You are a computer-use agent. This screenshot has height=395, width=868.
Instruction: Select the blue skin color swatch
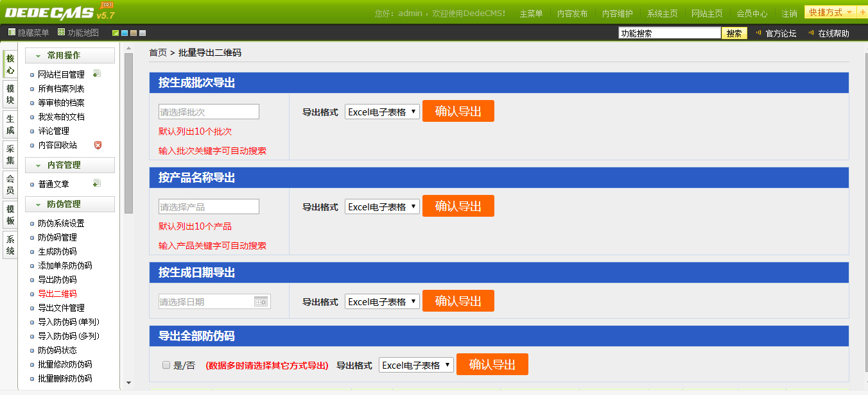pyautogui.click(x=125, y=33)
